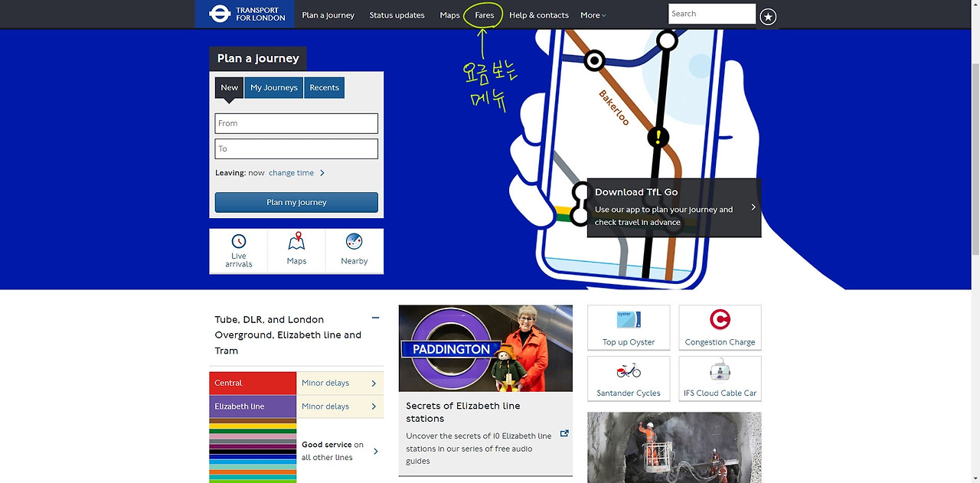Open the favourites star icon
Image resolution: width=980 pixels, height=483 pixels.
tap(768, 17)
